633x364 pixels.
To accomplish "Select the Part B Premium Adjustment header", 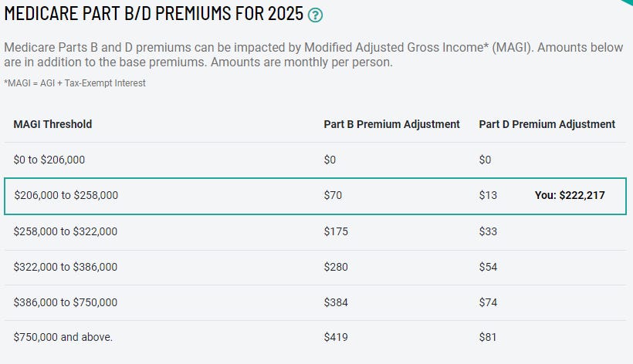I will [391, 124].
